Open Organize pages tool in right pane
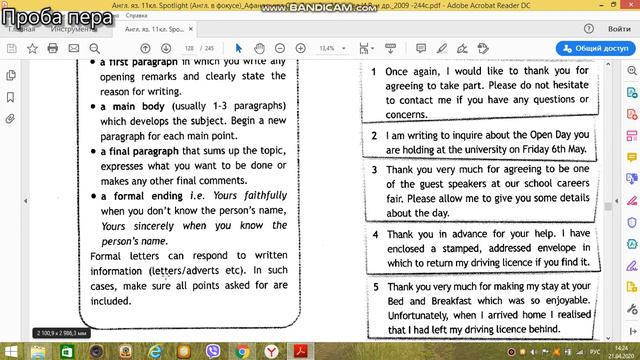The image size is (640, 360). (632, 136)
